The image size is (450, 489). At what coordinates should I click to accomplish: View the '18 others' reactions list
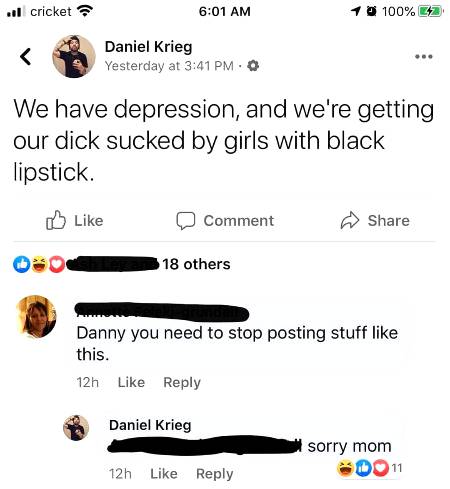(196, 264)
